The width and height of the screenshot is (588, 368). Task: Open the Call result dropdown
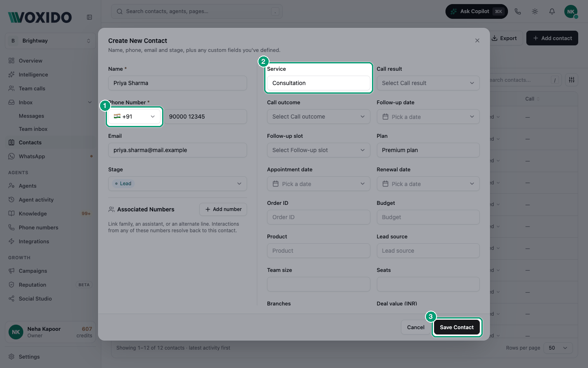coord(428,83)
